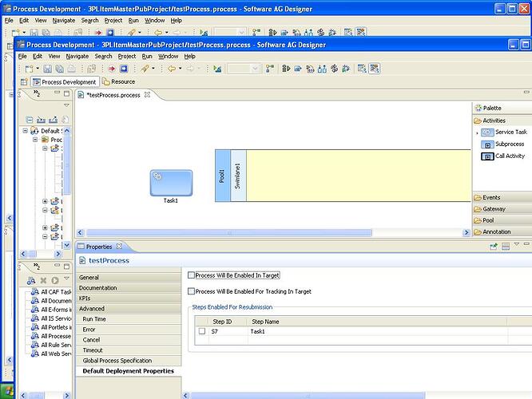Select the Service Task palette tool
The image size is (532, 399).
click(504, 132)
